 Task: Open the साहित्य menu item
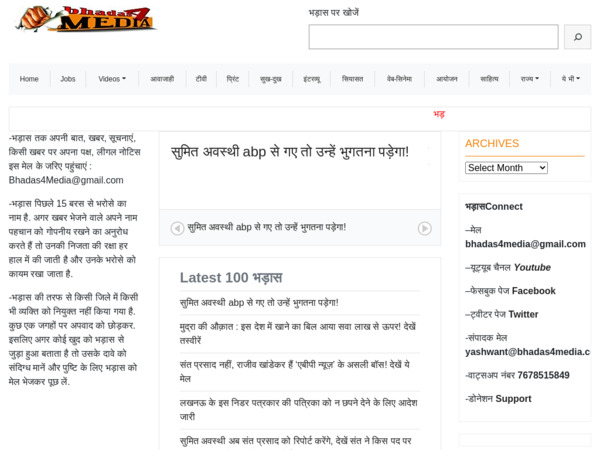(x=489, y=79)
